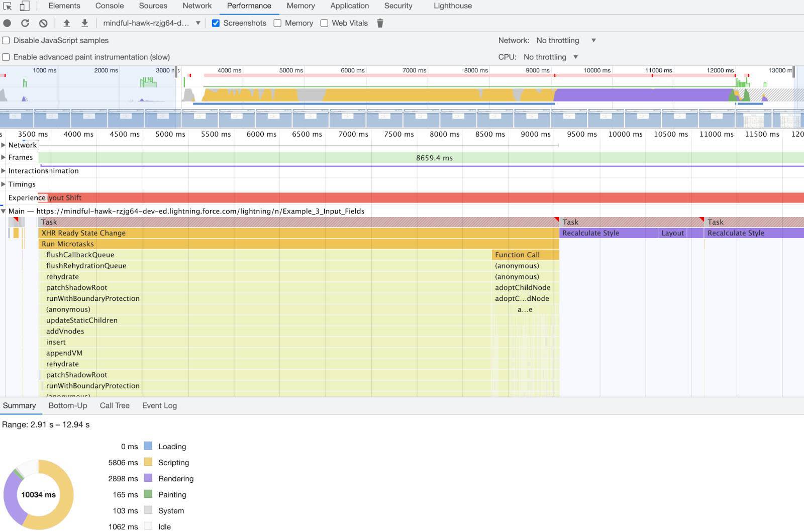
Task: Click the trash can collect garbage icon
Action: tap(380, 23)
